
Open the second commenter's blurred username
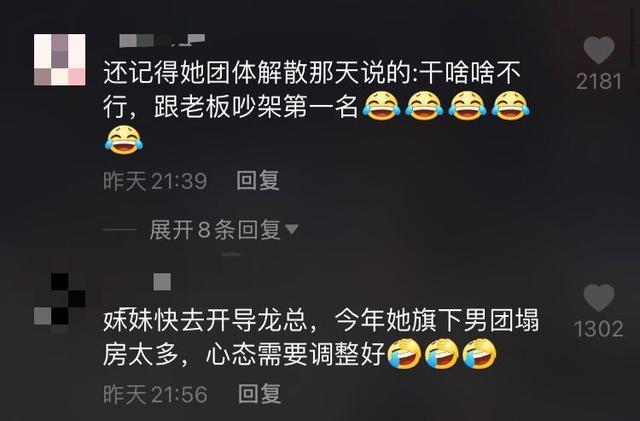pyautogui.click(x=162, y=282)
